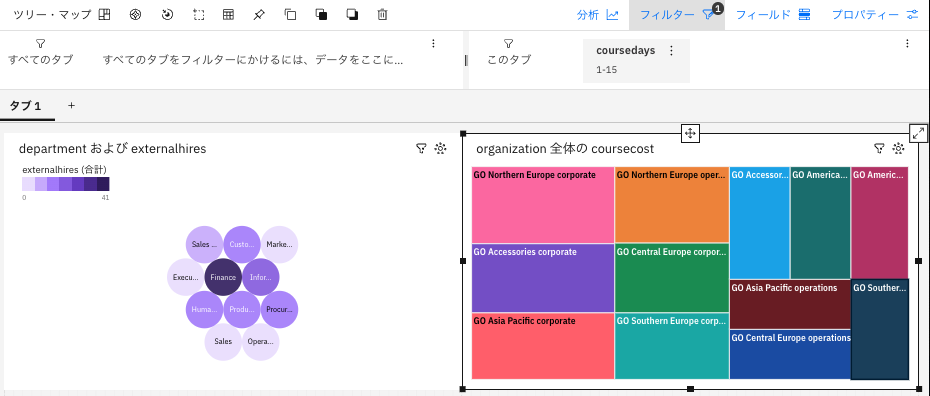Select the GO Southern Europe corp... tile
Screen dimensions: 930x396
coord(672,346)
